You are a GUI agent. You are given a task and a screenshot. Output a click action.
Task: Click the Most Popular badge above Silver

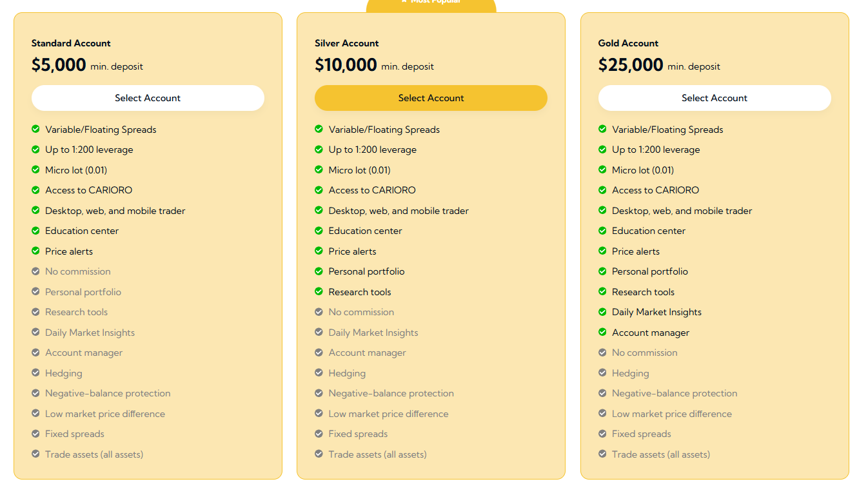click(x=431, y=3)
